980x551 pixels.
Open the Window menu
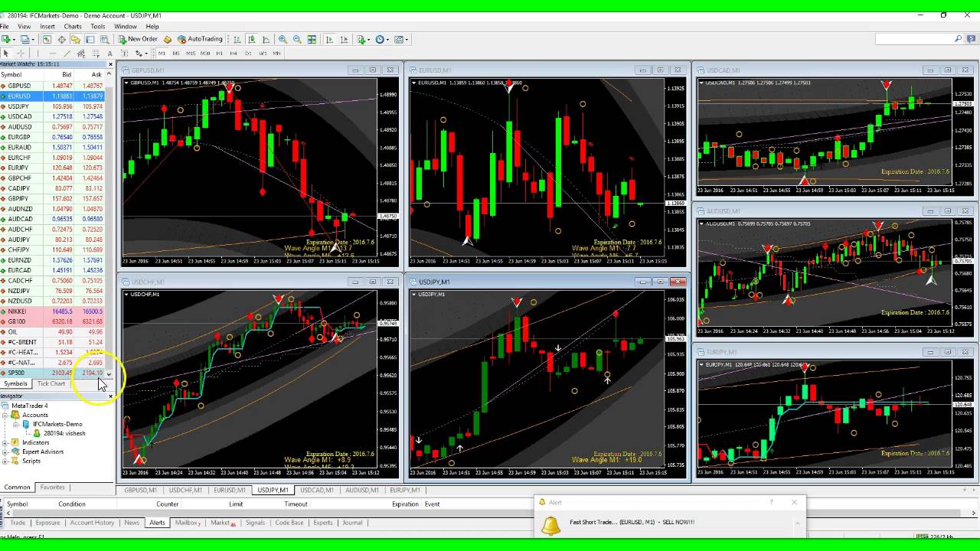coord(126,27)
